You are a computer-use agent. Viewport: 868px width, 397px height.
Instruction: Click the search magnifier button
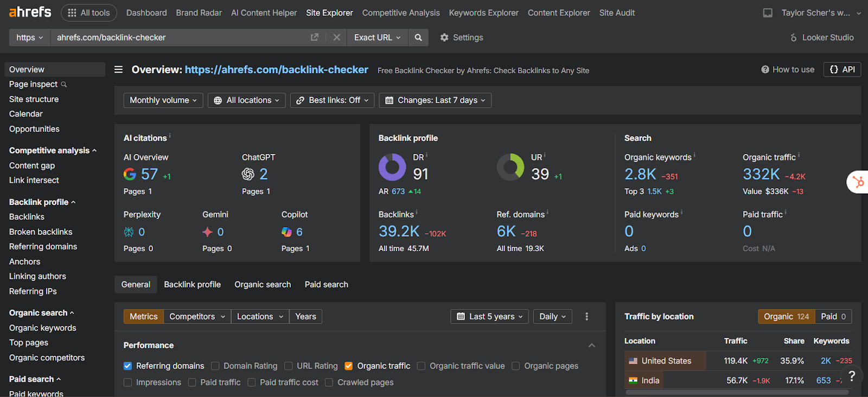(x=418, y=37)
